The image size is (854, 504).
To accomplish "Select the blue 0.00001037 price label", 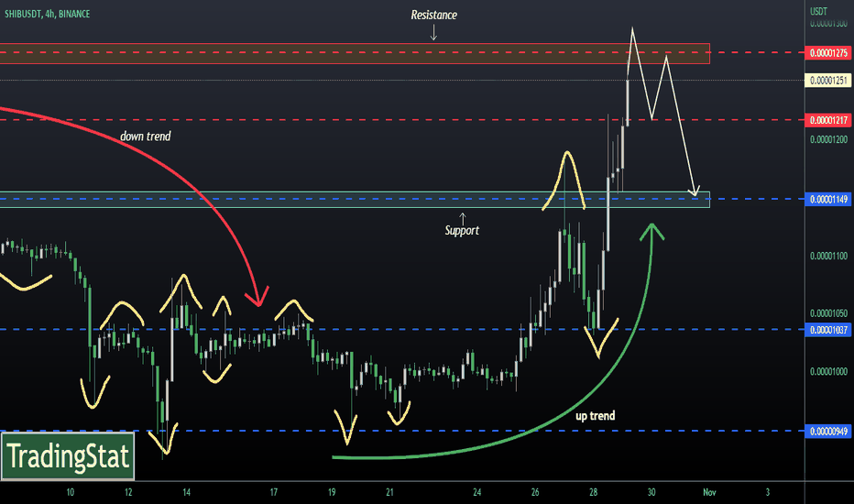I will (828, 330).
